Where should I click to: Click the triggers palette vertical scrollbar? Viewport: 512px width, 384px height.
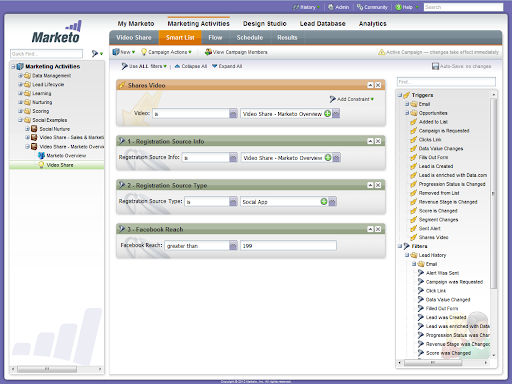pos(494,193)
